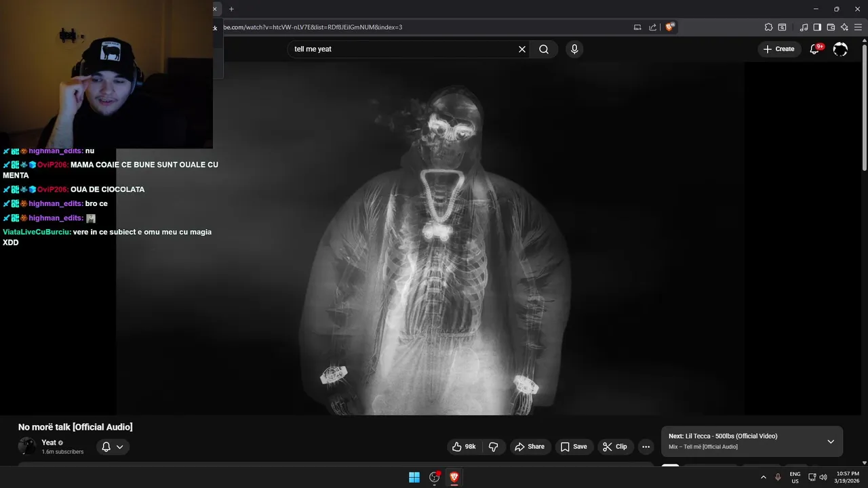This screenshot has width=868, height=488.
Task: Click 'OUA DE CIOCOLATA' chat message
Action: [x=107, y=189]
